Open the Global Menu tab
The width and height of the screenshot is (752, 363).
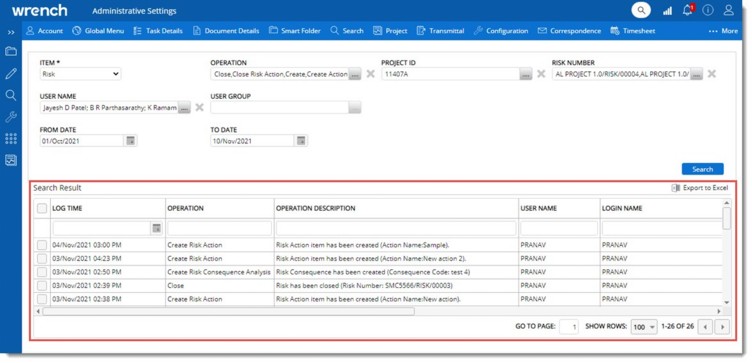click(98, 31)
